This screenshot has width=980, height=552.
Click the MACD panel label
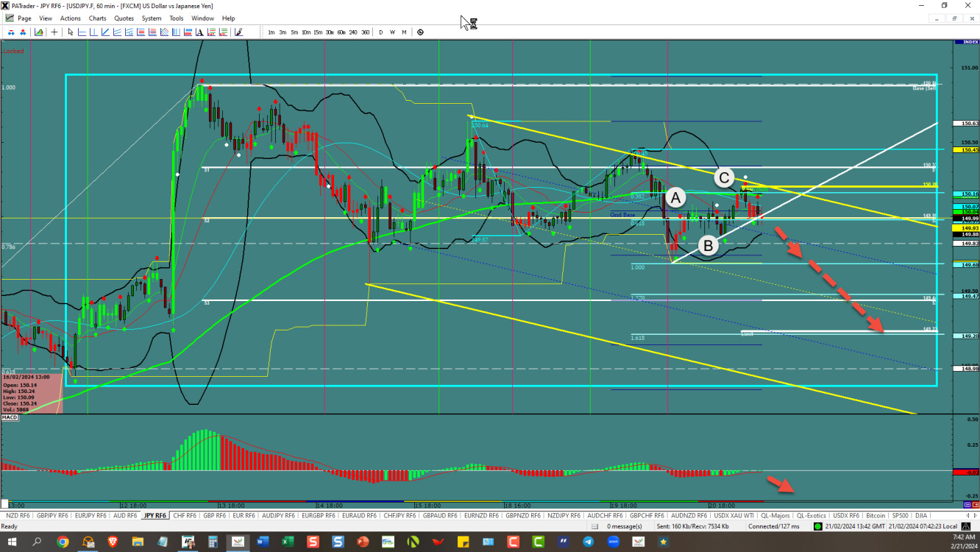click(10, 417)
